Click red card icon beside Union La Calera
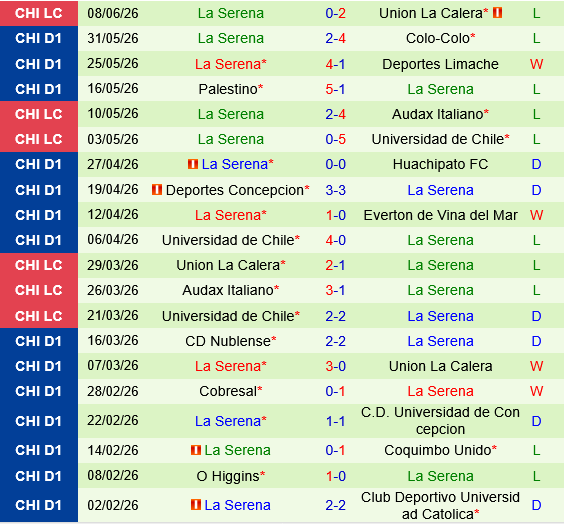Screen dimensions: 564x528 coord(497,13)
